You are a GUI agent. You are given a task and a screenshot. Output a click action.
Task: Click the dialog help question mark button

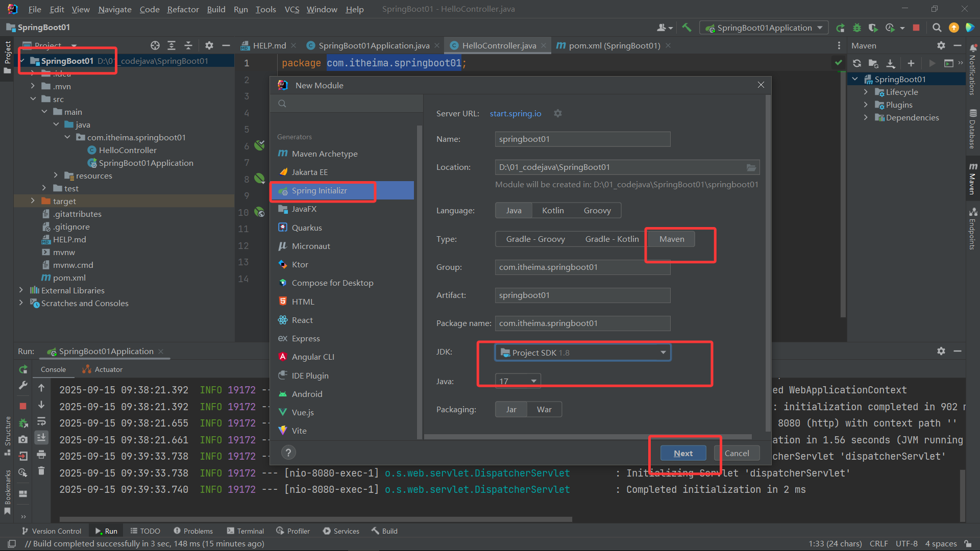click(288, 453)
